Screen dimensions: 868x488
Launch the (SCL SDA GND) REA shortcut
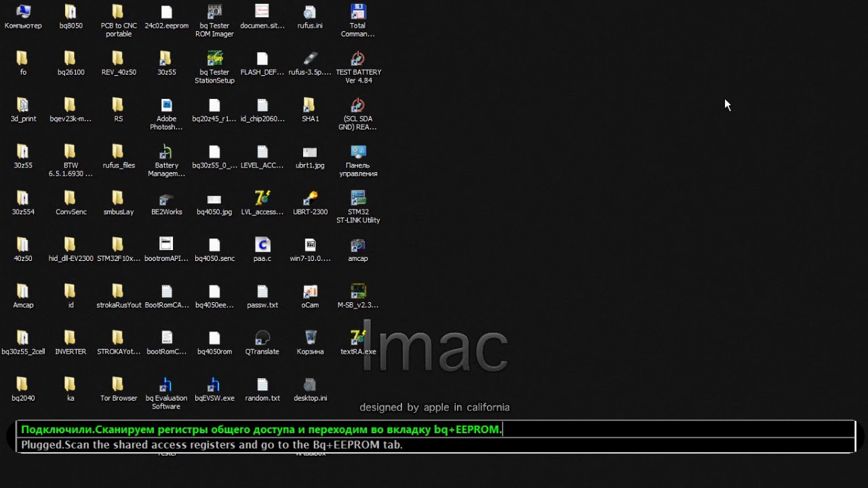coord(358,114)
